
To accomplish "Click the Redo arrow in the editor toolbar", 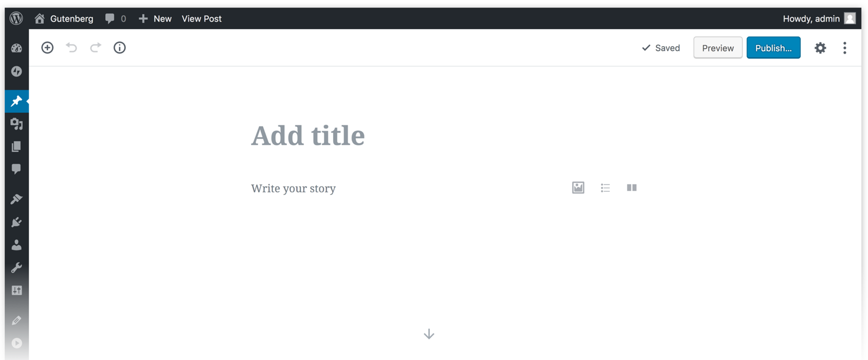I will pos(95,48).
